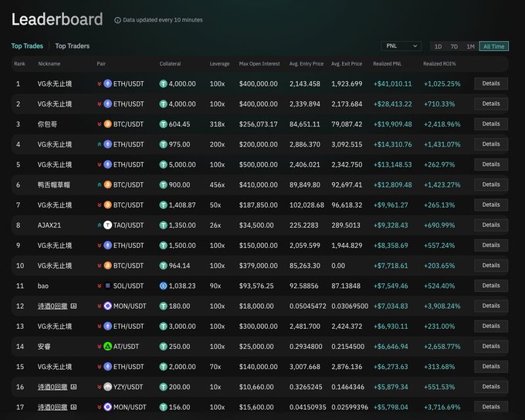Switch to the Top Trades tab
This screenshot has height=420, width=525.
click(x=27, y=46)
